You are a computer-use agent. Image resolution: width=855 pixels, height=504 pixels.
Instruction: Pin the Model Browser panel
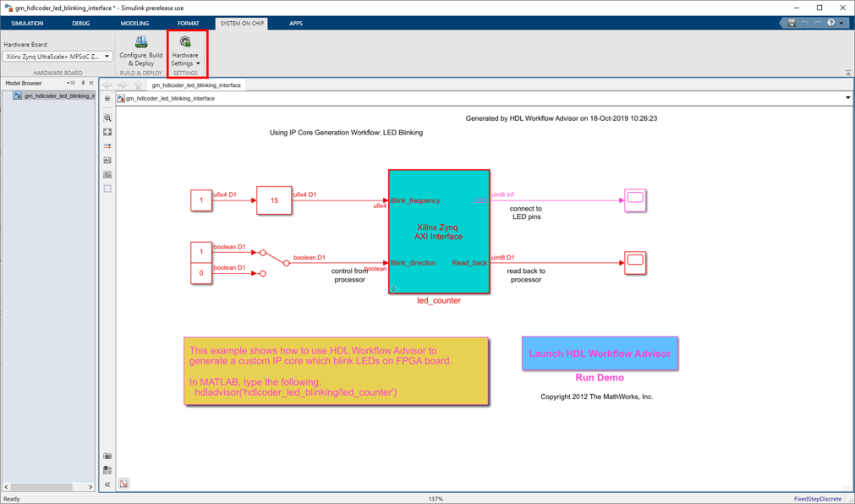83,84
